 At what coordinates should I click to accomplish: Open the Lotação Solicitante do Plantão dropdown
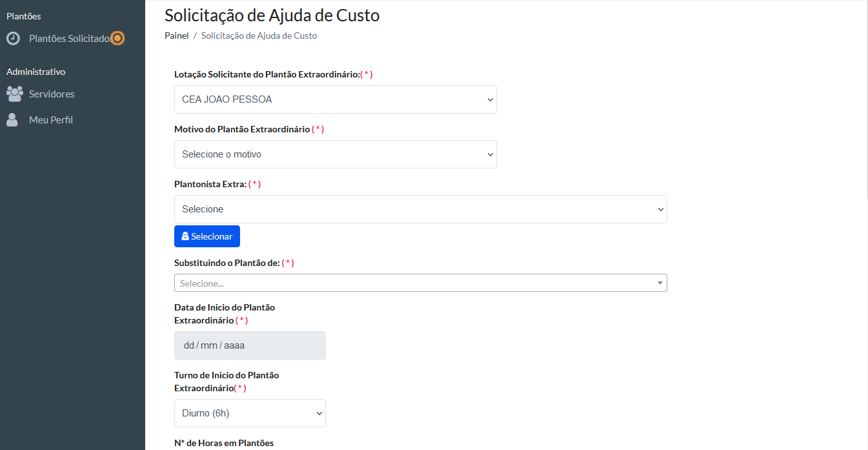pyautogui.click(x=336, y=99)
